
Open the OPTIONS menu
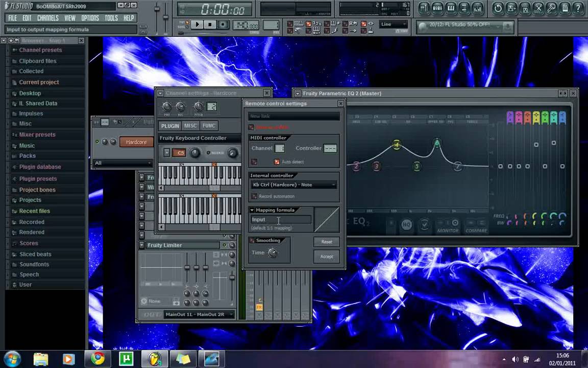point(90,18)
